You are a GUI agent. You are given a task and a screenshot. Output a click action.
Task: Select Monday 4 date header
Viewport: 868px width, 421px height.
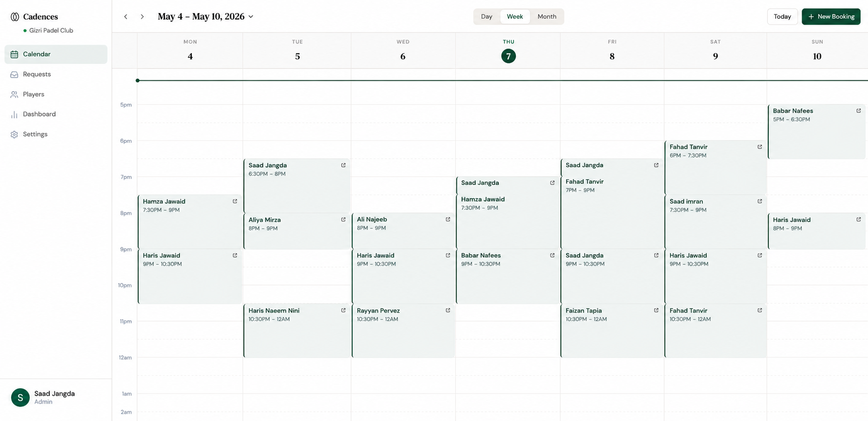(x=190, y=51)
